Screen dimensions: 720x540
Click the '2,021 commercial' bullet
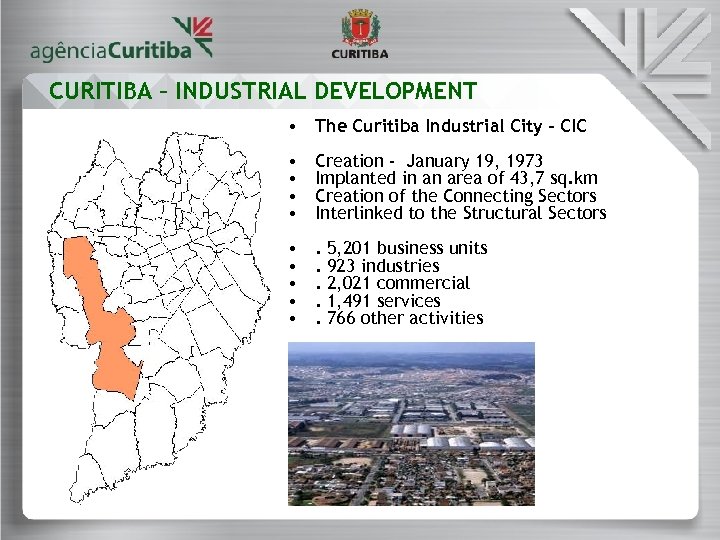pos(393,283)
